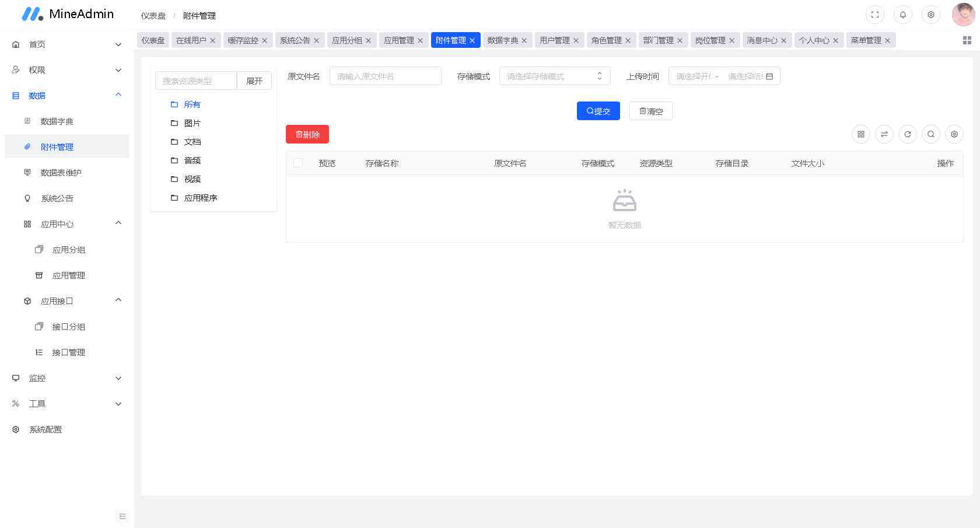Close the 在线用户 tab
The height and width of the screenshot is (528, 980).
213,40
